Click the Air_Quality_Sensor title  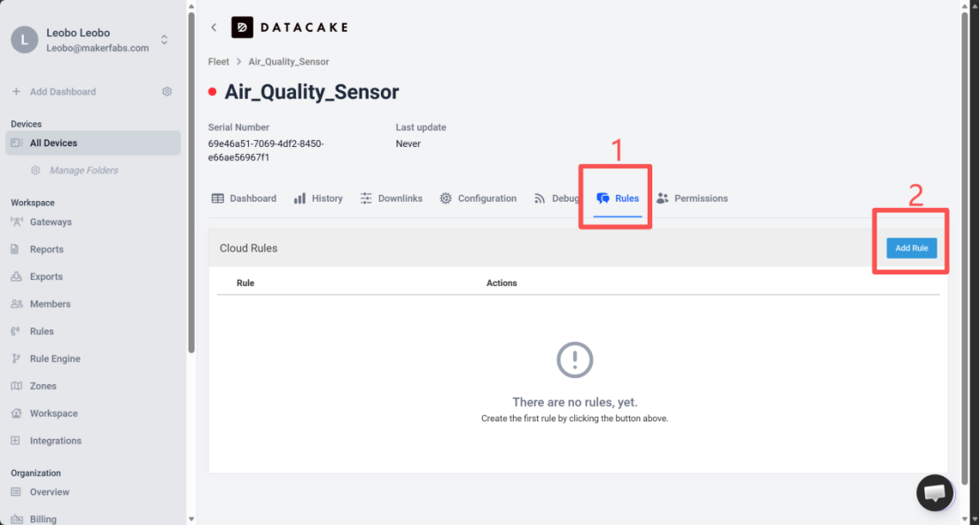click(x=311, y=92)
